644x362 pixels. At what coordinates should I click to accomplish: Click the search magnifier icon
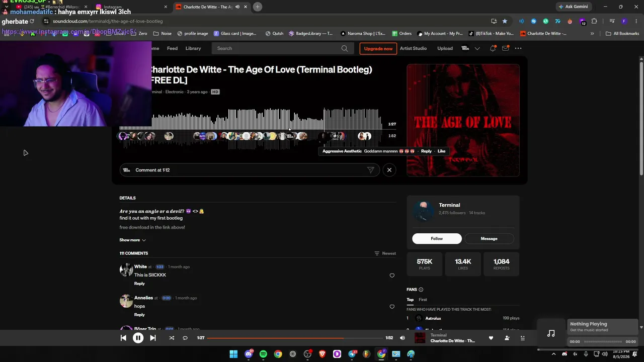345,48
